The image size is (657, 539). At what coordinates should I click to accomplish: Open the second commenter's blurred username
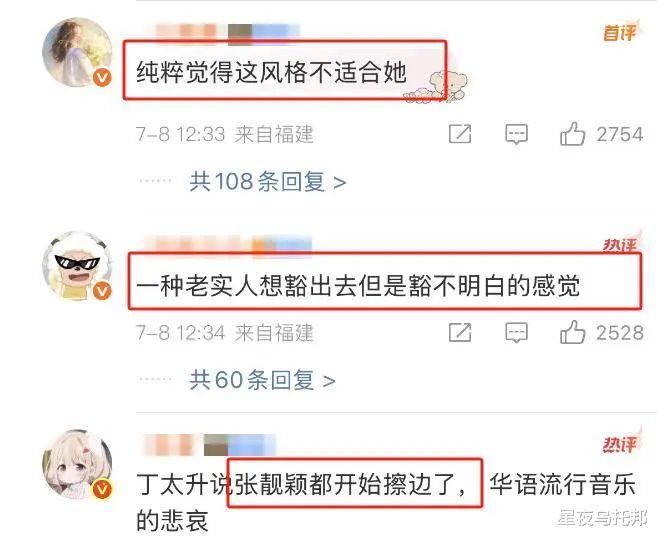click(x=228, y=246)
